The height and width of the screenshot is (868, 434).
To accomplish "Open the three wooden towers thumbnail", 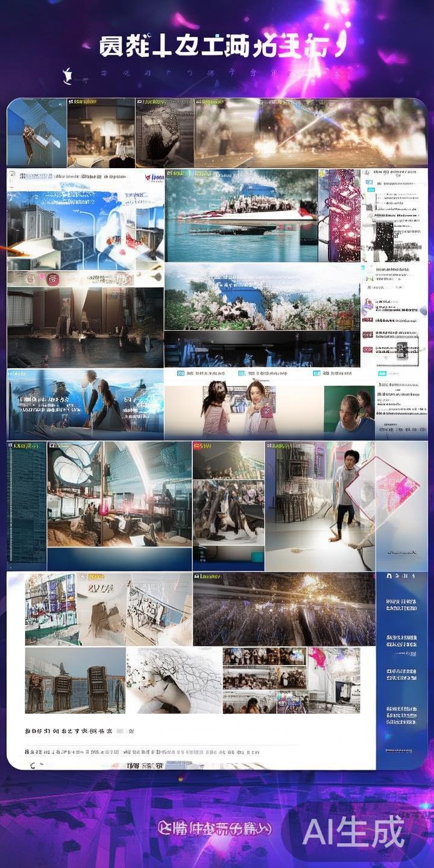I will point(75,681).
